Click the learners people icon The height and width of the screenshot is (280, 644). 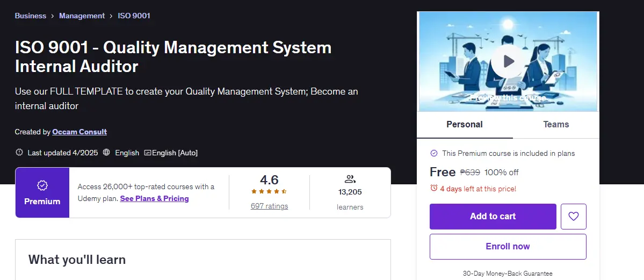[350, 179]
